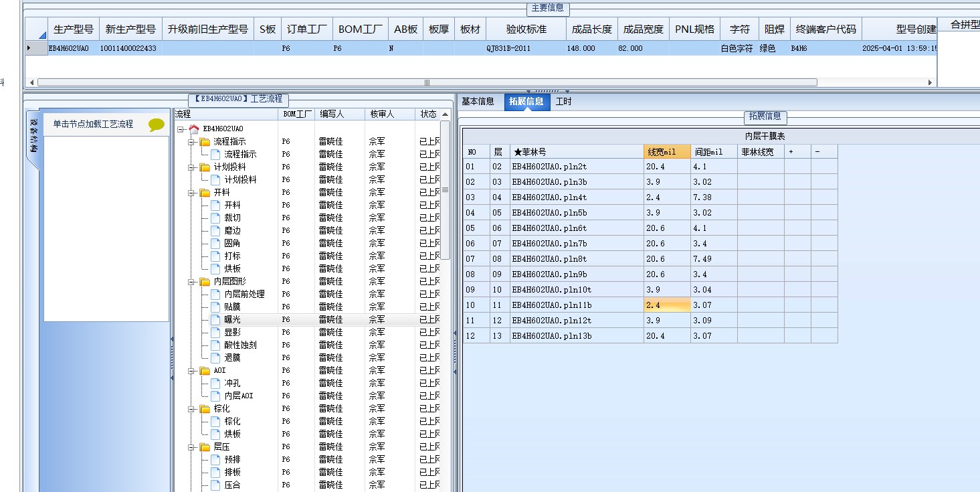Viewport: 980px width, 492px height.
Task: Click the folder icon of 开料 group
Action: (x=205, y=193)
